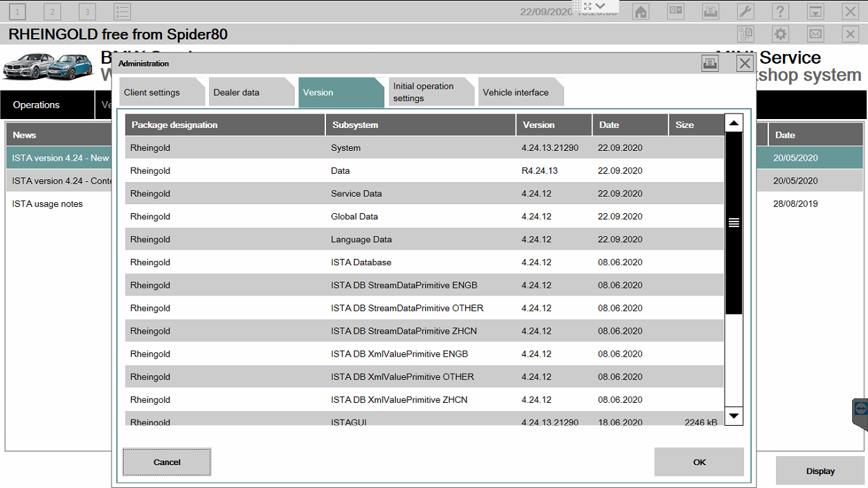Print the Administration dialog using its printer icon
Image resolution: width=868 pixels, height=488 pixels.
click(x=709, y=64)
